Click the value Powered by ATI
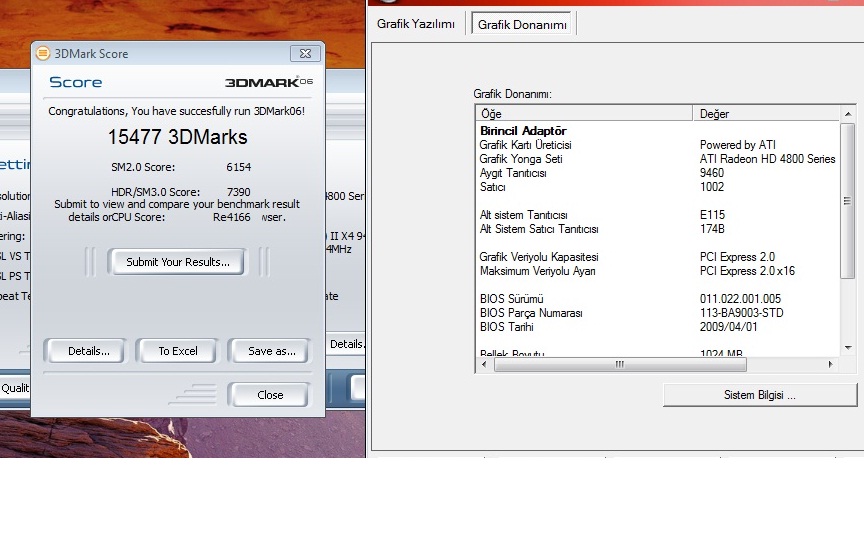The width and height of the screenshot is (864, 540). [x=738, y=145]
